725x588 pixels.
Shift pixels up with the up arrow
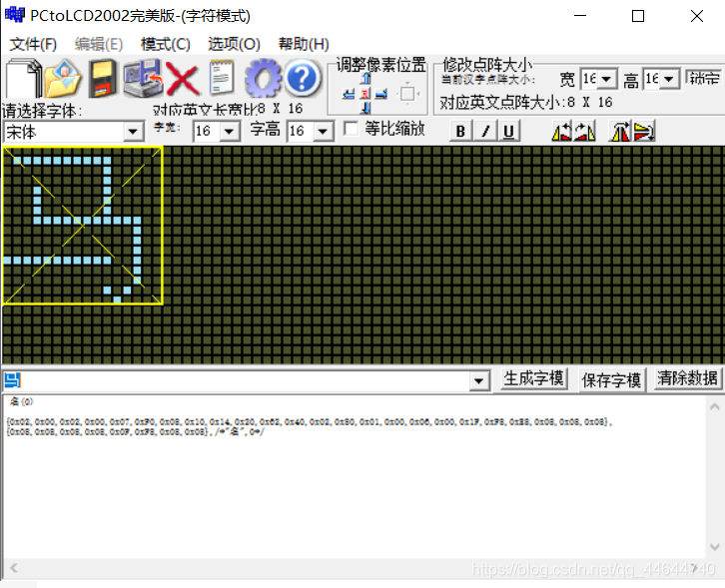click(x=365, y=78)
